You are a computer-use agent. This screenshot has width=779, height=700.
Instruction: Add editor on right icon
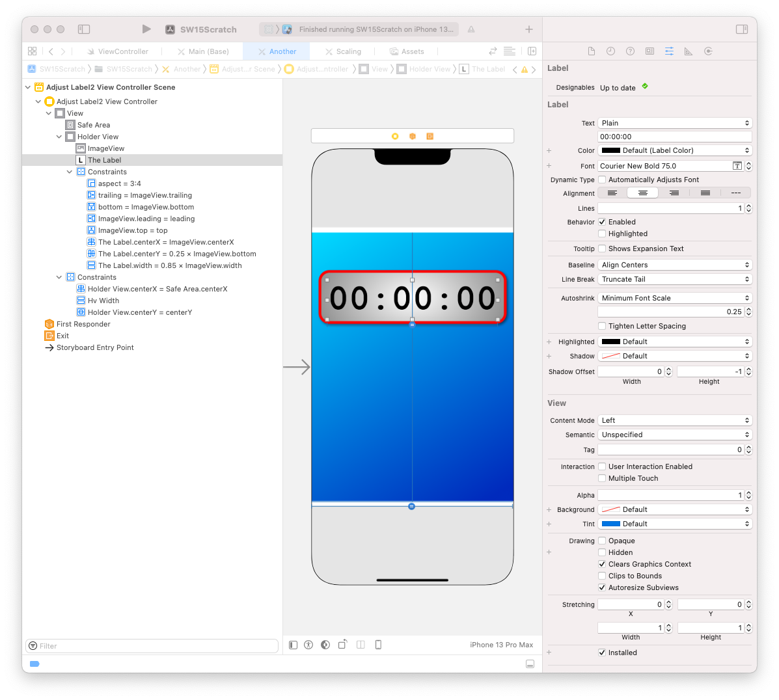[x=532, y=51]
